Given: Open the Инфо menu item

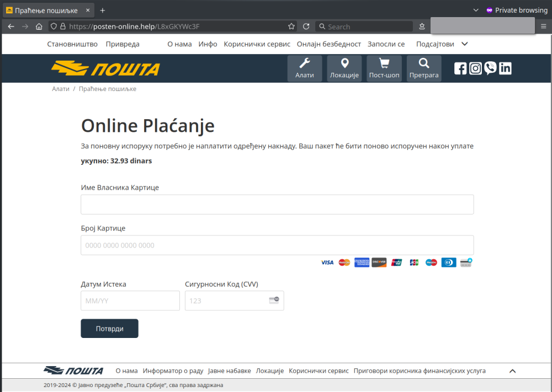Looking at the screenshot, I should (x=208, y=44).
